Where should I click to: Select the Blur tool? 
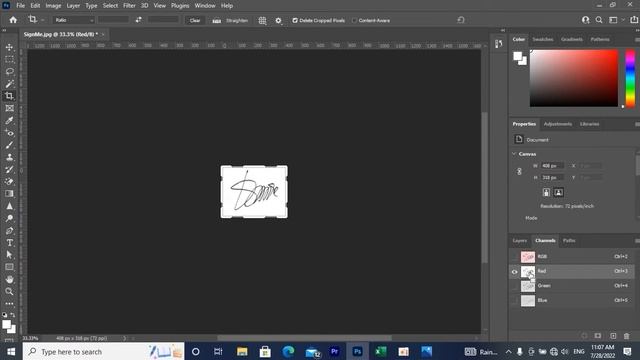point(9,206)
